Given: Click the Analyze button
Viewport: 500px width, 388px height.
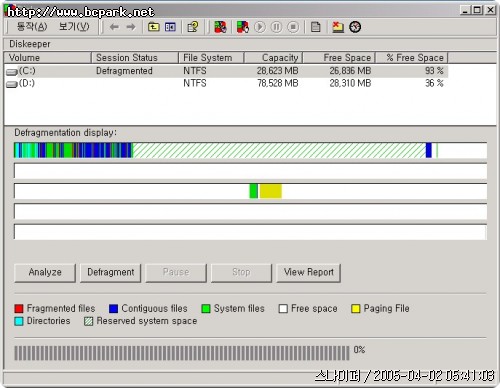Looking at the screenshot, I should click(x=45, y=273).
